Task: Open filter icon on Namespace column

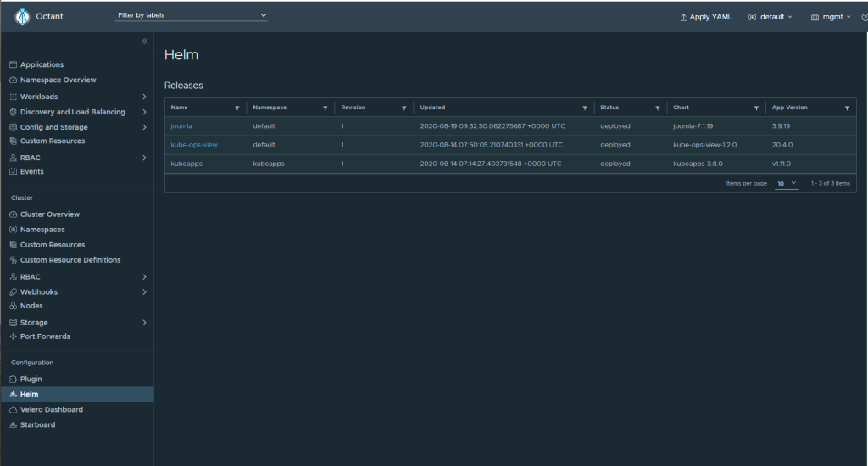Action: 325,108
